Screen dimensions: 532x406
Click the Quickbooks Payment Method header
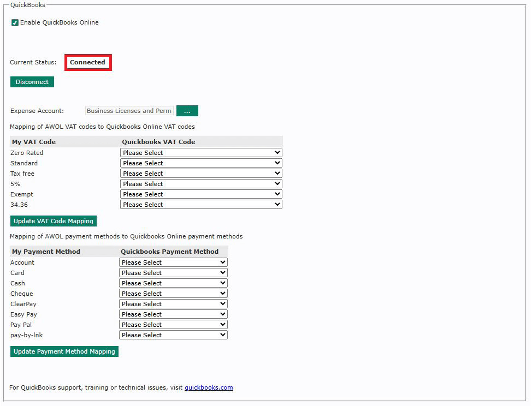click(x=170, y=252)
